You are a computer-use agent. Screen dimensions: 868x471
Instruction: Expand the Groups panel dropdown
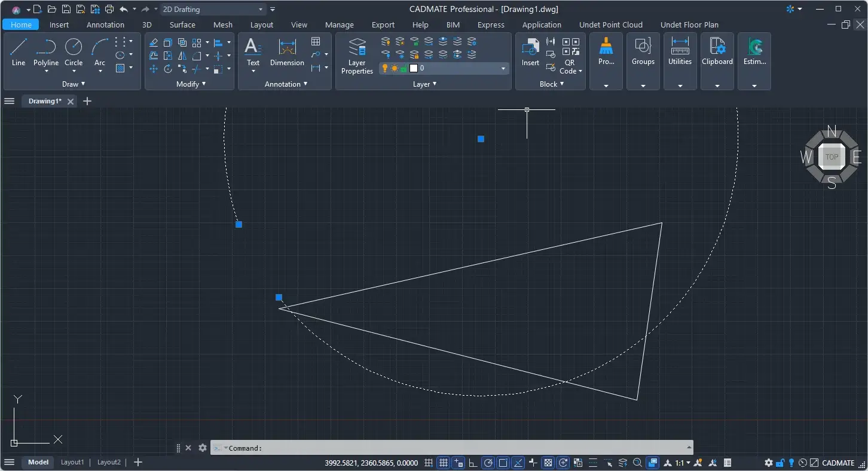[x=643, y=85]
